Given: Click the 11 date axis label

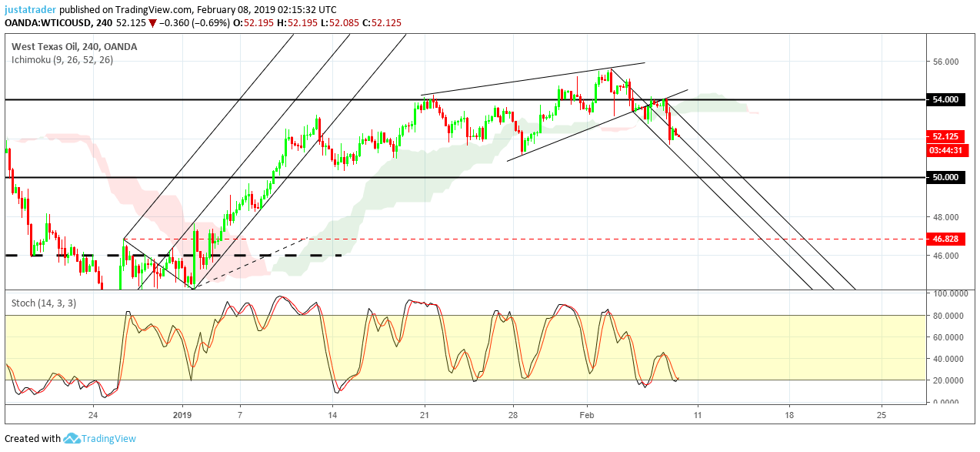Looking at the screenshot, I should [698, 414].
